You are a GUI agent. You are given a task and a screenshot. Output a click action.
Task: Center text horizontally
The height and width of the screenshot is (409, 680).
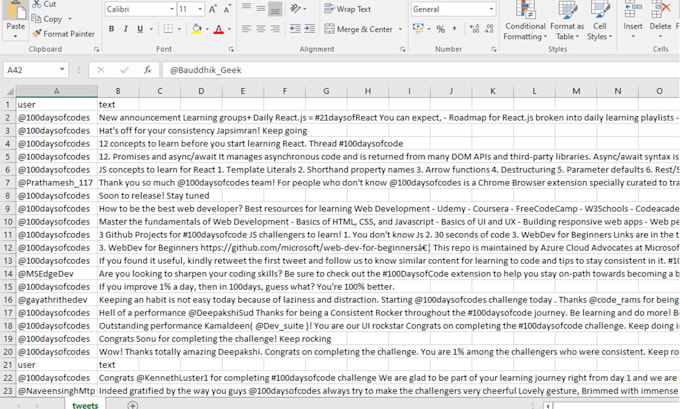(261, 29)
